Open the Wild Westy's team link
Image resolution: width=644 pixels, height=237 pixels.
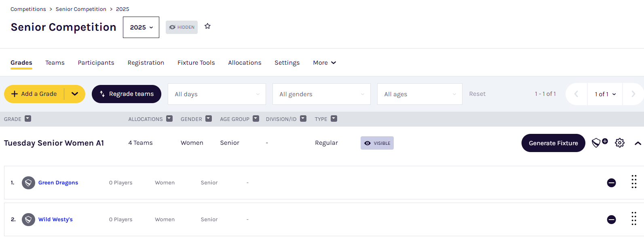coord(55,220)
